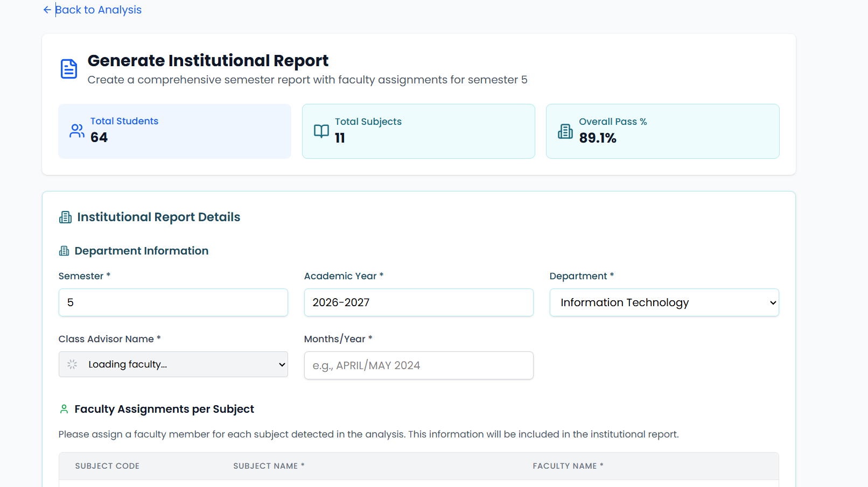Click the Institutional Report Details heading

159,217
